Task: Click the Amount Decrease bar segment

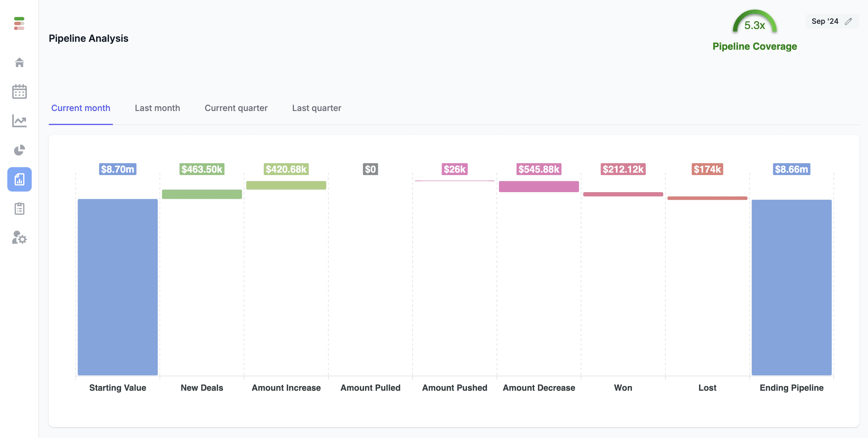Action: point(538,189)
